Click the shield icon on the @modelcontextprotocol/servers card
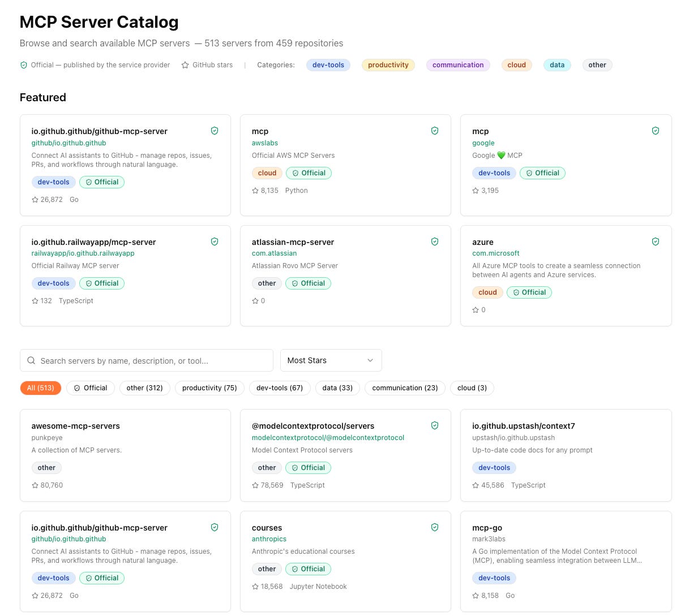The image size is (685, 616). click(435, 425)
